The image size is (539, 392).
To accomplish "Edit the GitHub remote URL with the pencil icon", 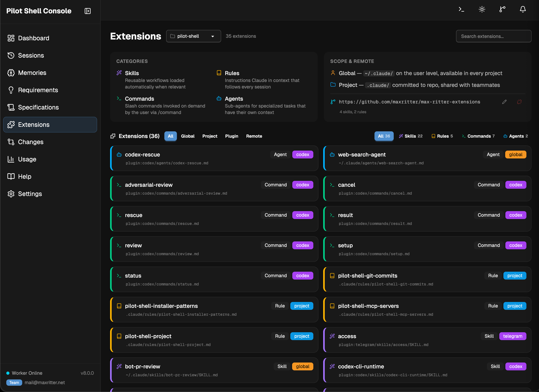I will (x=505, y=102).
